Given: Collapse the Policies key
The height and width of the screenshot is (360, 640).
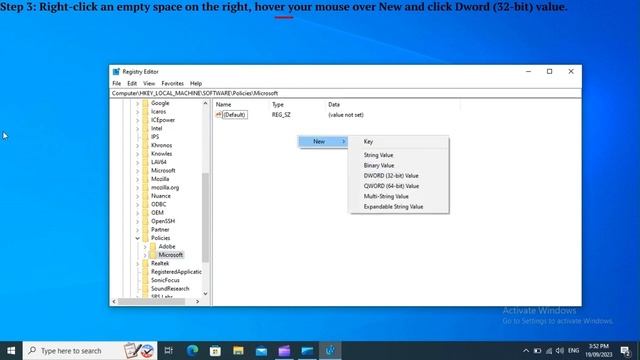Looking at the screenshot, I should pos(138,238).
